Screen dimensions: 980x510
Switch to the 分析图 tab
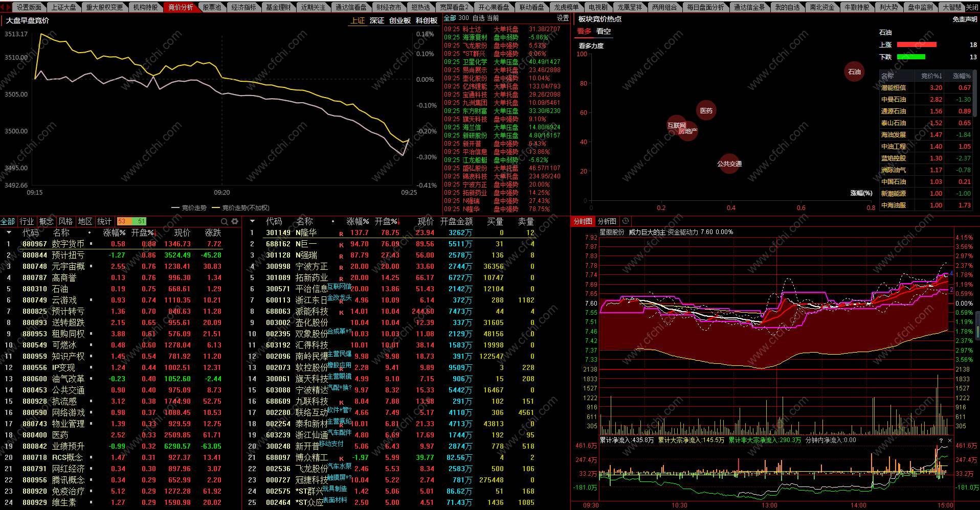[x=607, y=221]
